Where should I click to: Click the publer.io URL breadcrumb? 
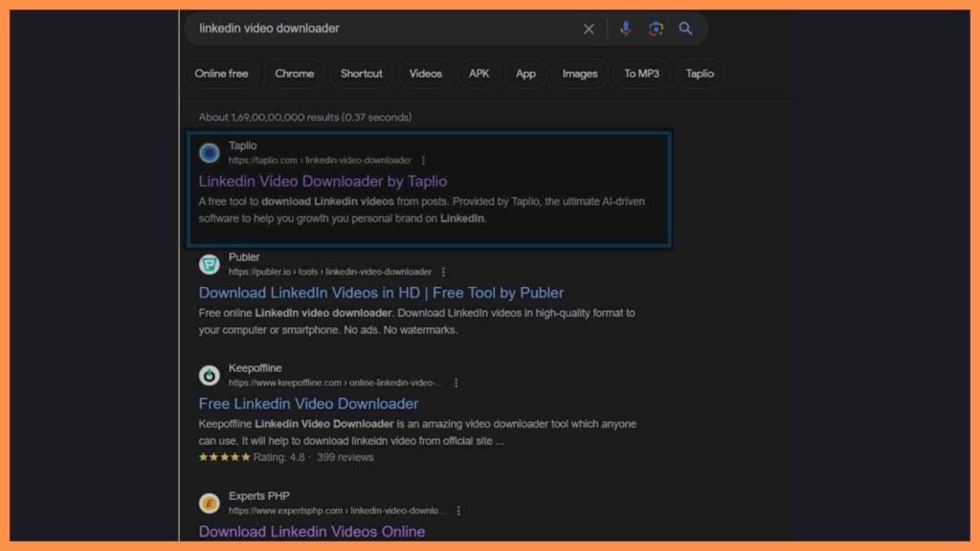point(330,272)
